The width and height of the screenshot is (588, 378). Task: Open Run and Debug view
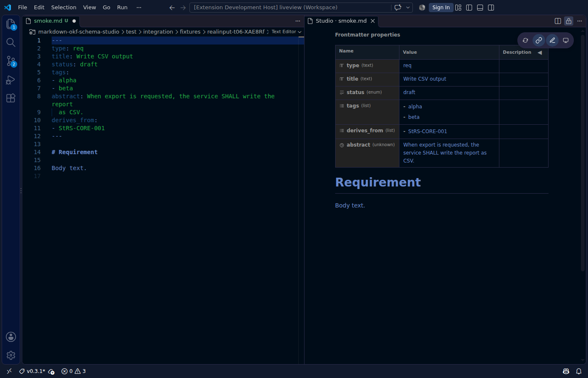11,80
